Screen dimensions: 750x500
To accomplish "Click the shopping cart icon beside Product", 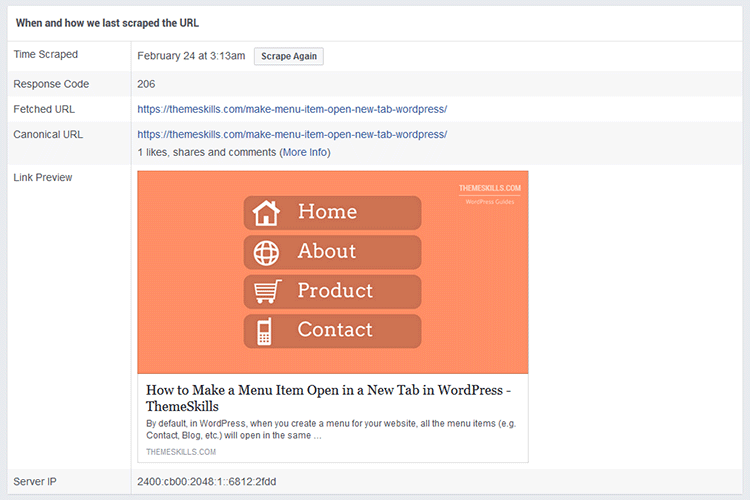I will coord(267,291).
